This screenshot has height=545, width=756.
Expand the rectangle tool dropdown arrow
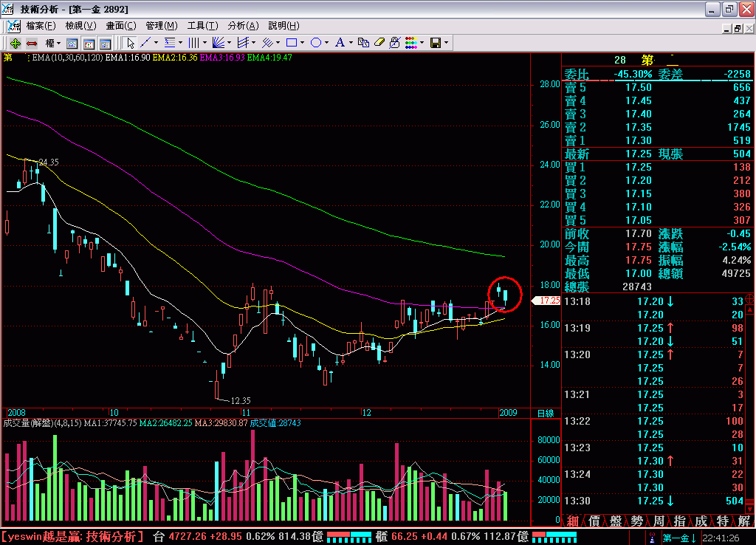(302, 43)
